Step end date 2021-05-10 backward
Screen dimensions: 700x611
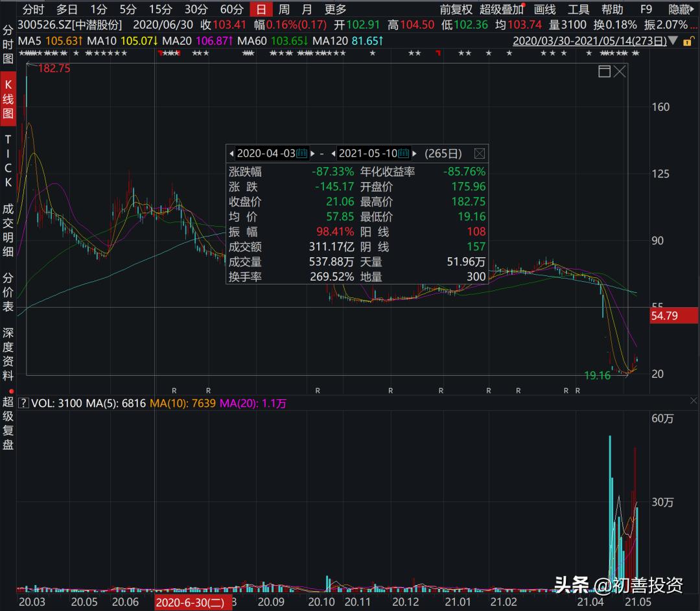[334, 154]
